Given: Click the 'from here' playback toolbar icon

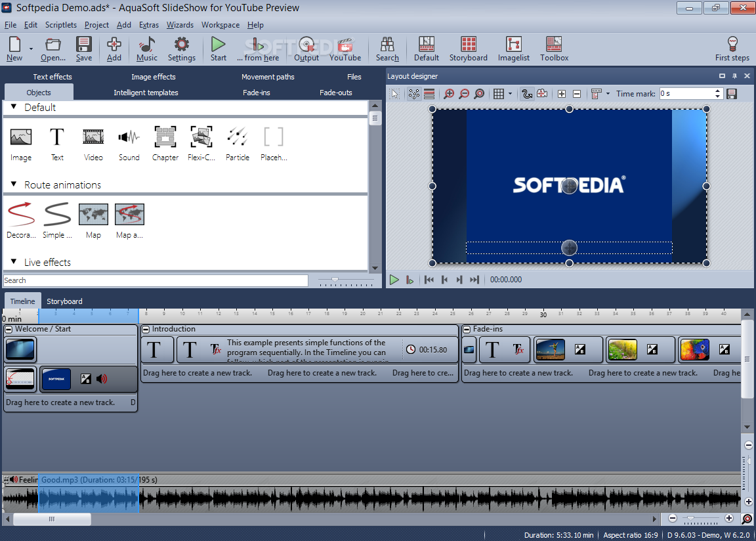Looking at the screenshot, I should [258, 49].
